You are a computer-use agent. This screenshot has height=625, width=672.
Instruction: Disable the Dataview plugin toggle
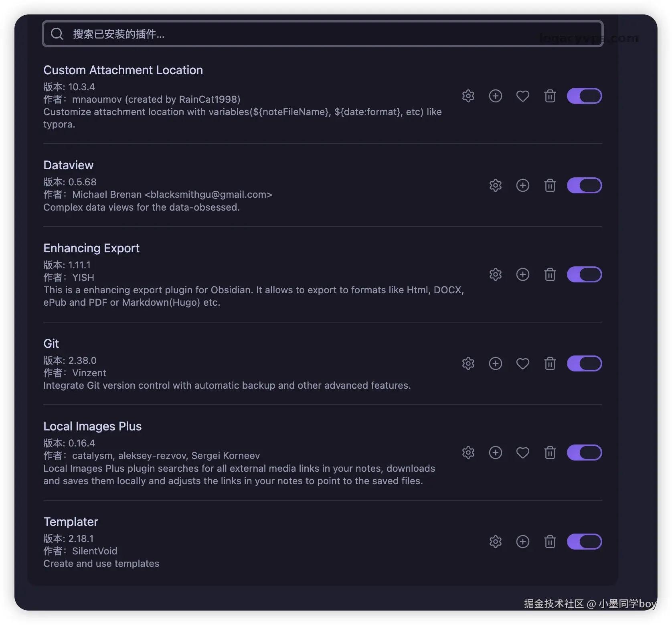point(584,185)
